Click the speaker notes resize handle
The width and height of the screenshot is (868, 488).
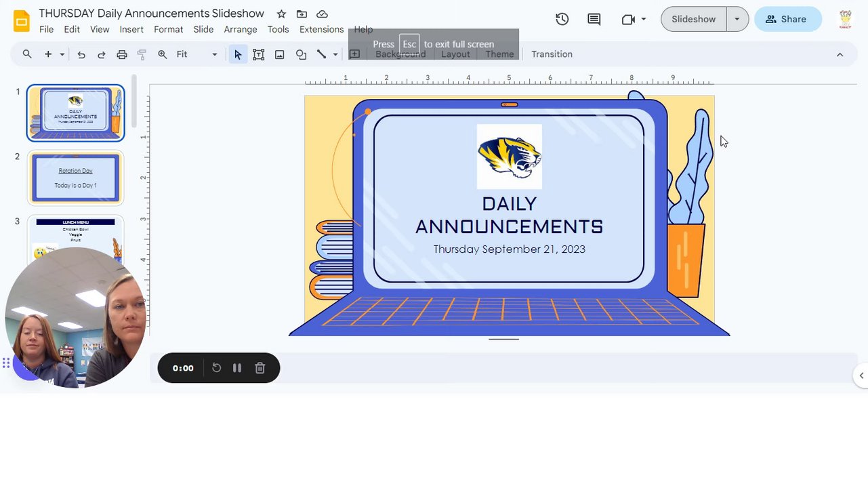tap(503, 339)
